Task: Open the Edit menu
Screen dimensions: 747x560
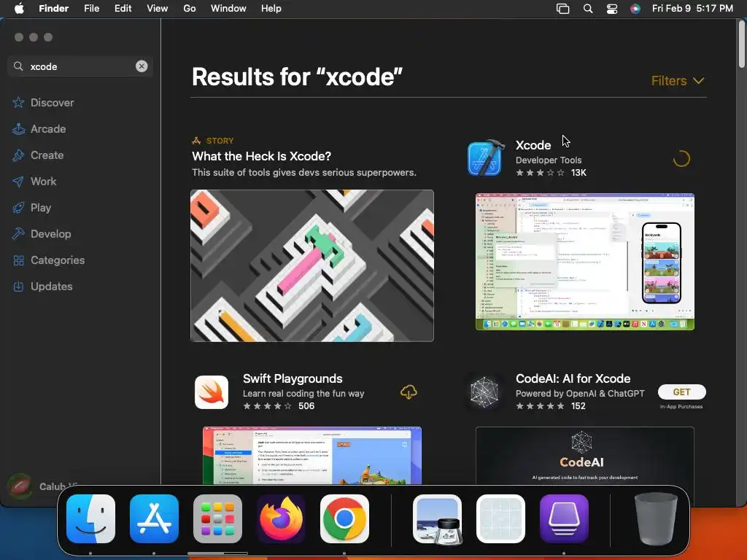Action: point(123,9)
